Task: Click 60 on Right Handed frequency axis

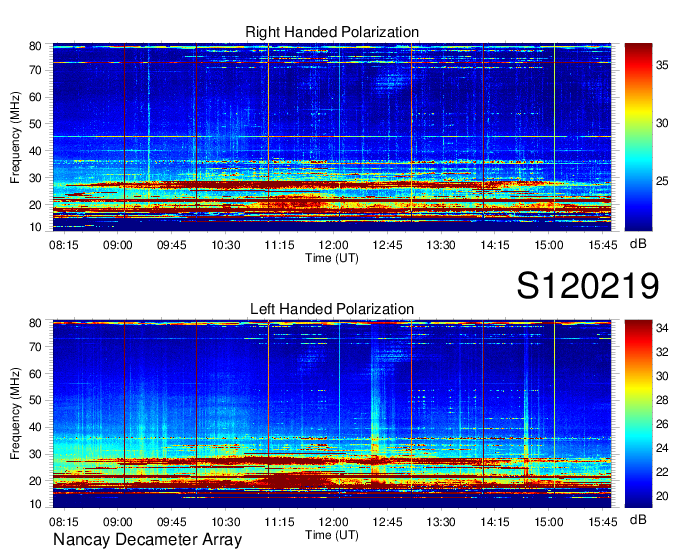Action: click(x=35, y=97)
